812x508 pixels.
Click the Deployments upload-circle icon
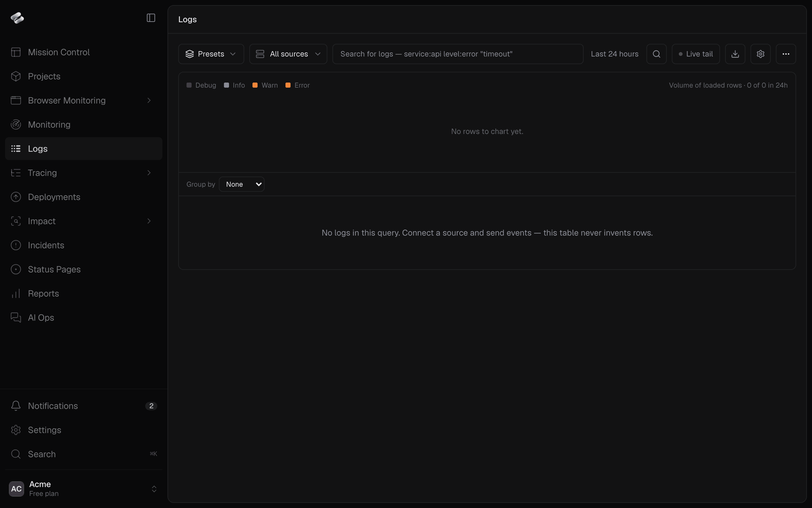point(16,197)
